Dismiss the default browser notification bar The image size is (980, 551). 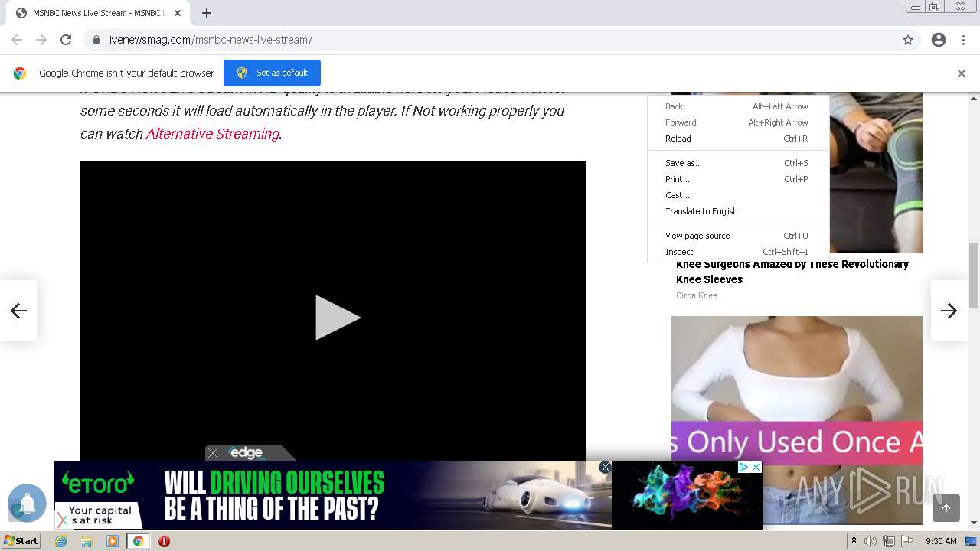point(962,73)
